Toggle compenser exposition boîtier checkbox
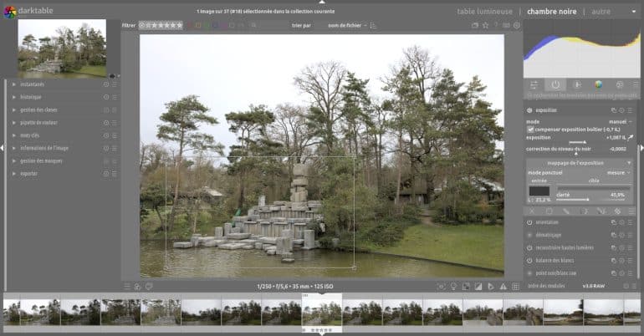 [531, 130]
